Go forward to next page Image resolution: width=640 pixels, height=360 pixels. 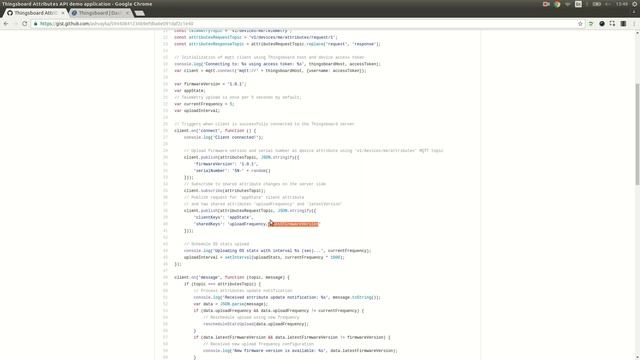pyautogui.click(x=15, y=24)
